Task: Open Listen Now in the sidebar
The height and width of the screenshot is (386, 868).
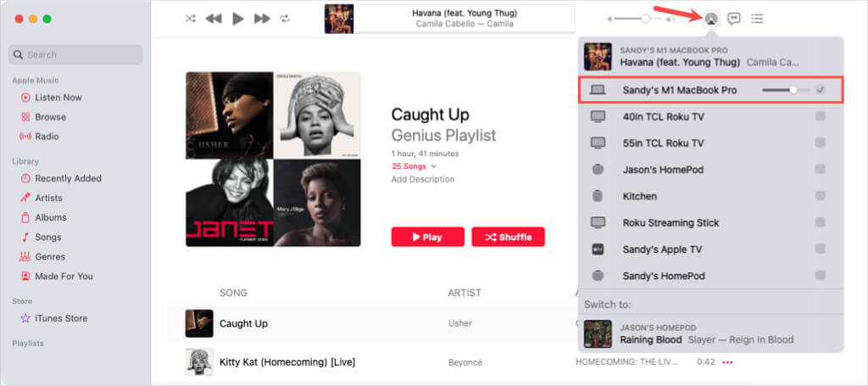Action: tap(58, 98)
